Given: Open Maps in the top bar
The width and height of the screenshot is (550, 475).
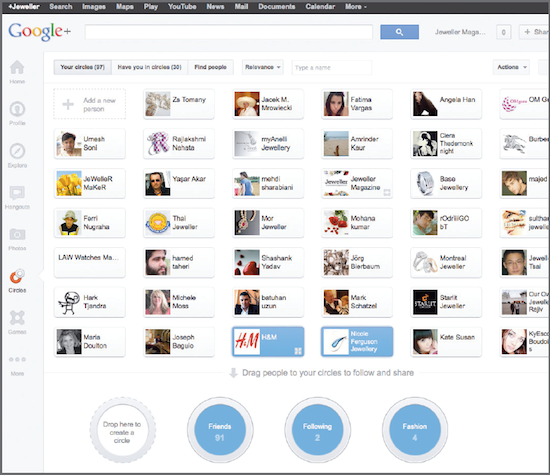Looking at the screenshot, I should point(125,6).
